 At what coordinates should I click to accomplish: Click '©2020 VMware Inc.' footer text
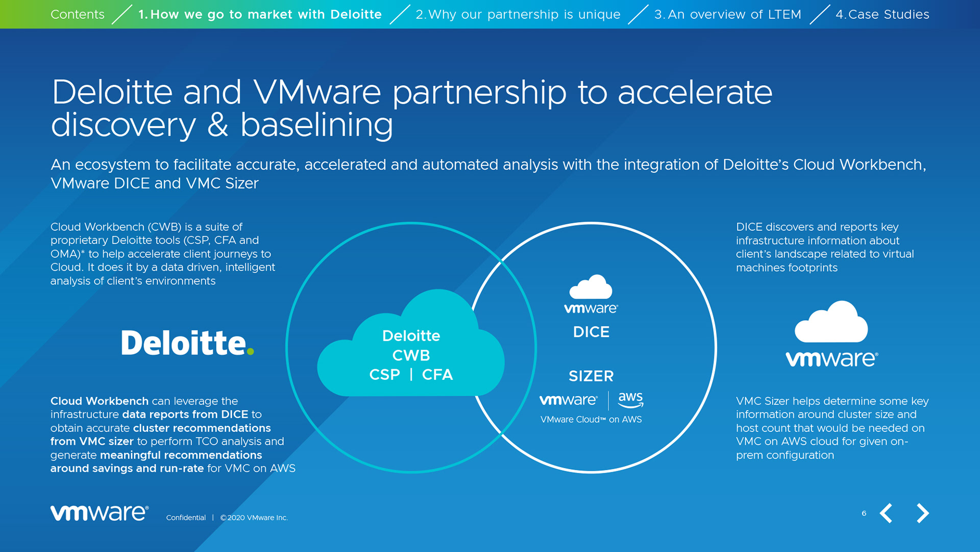(x=254, y=518)
